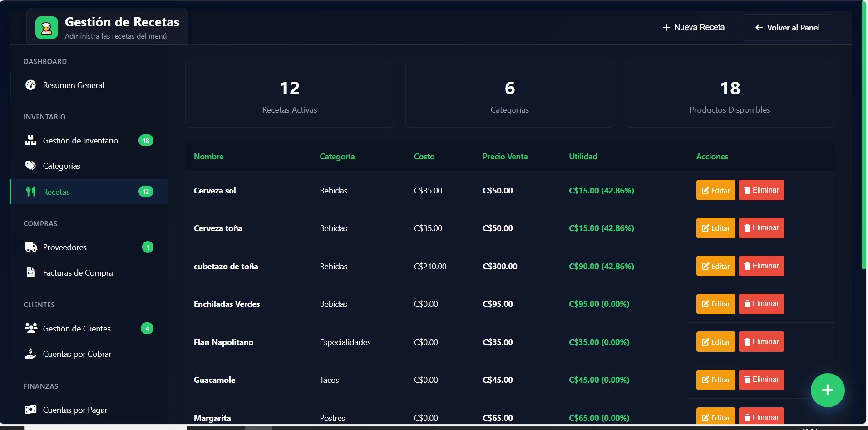Viewport: 868px width, 430px height.
Task: Click the green vertical page scrollbar
Action: [863, 136]
